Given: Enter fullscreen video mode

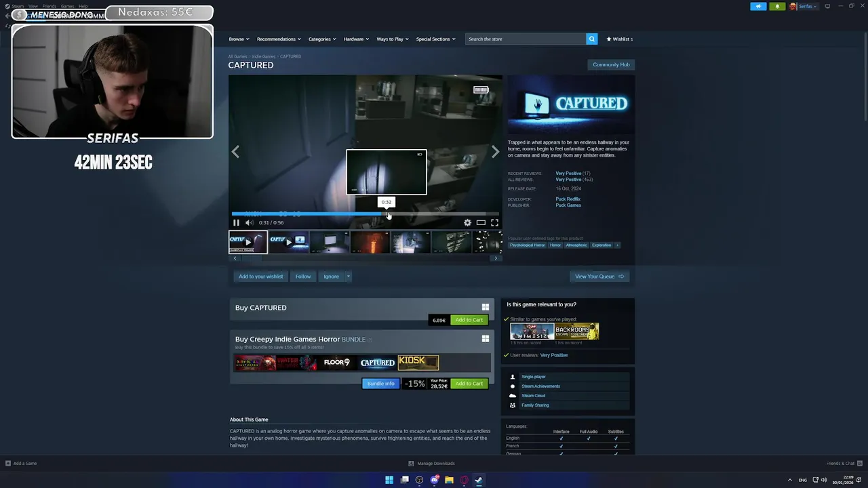Looking at the screenshot, I should (494, 222).
